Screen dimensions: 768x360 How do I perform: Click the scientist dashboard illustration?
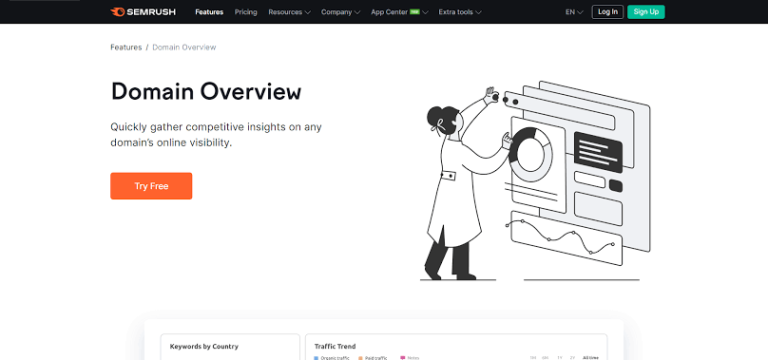[x=535, y=181]
